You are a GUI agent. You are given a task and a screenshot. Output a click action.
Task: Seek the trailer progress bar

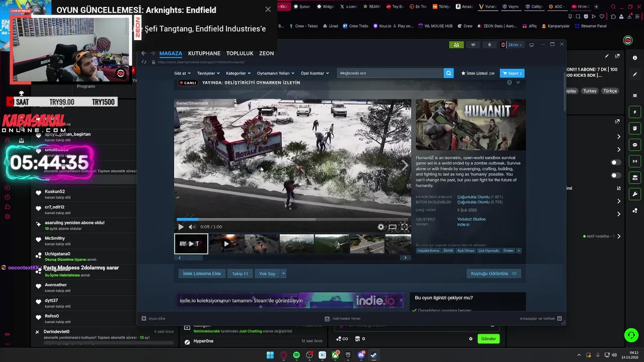click(293, 219)
